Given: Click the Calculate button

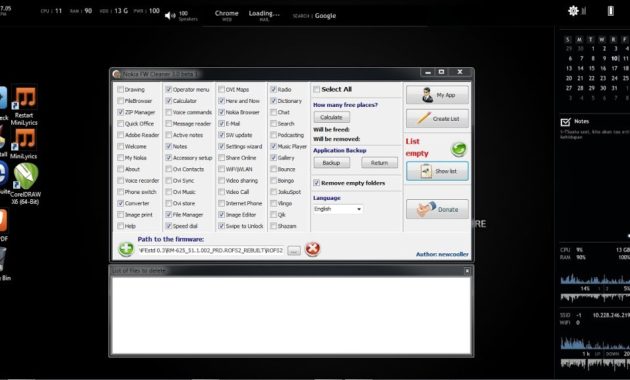Looking at the screenshot, I should pyautogui.click(x=331, y=117).
